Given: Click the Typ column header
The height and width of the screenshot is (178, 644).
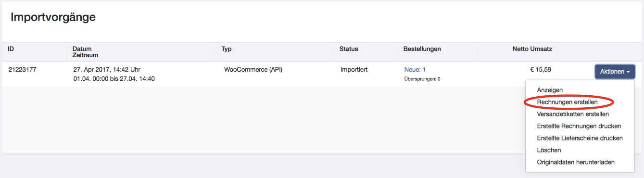Looking at the screenshot, I should tap(226, 49).
